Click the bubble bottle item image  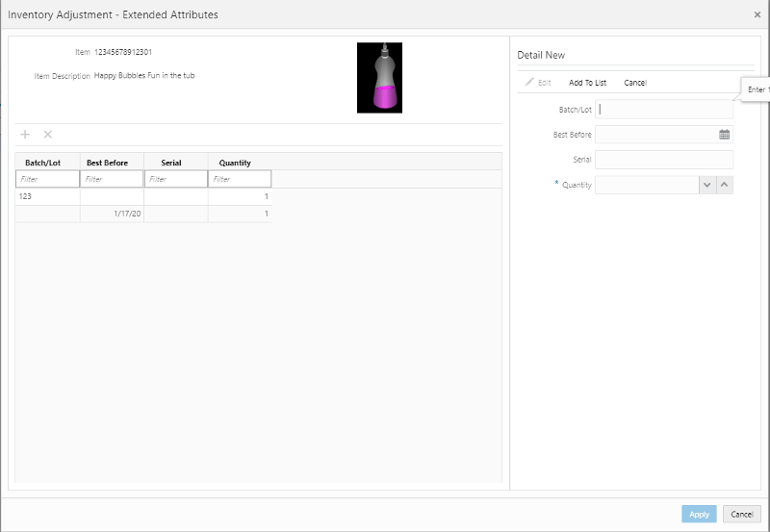379,78
